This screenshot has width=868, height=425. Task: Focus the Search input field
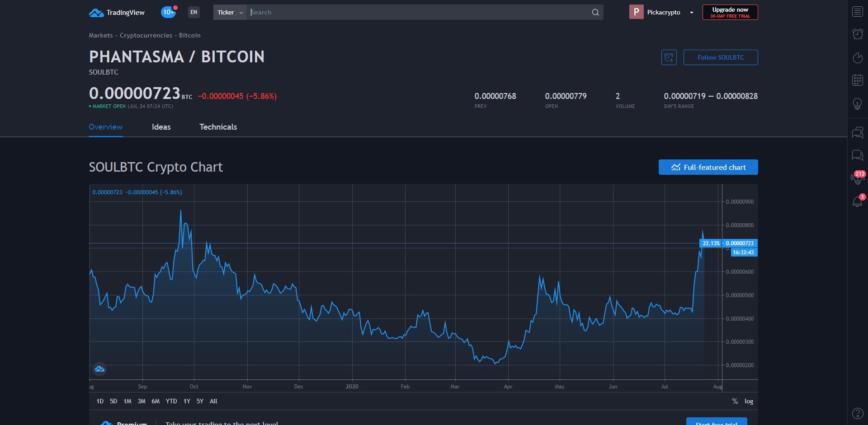pos(418,12)
